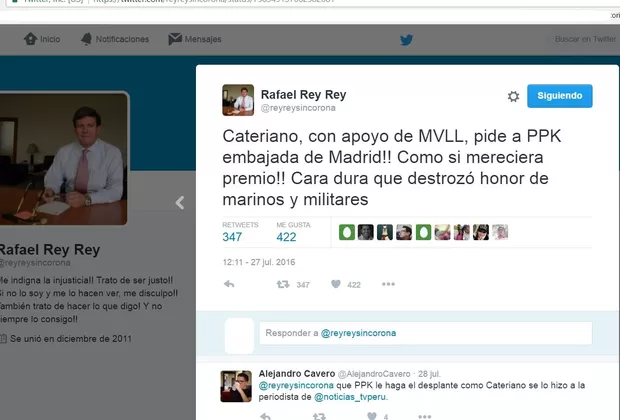Click first green egg liker avatar
This screenshot has height=420, width=620.
347,232
